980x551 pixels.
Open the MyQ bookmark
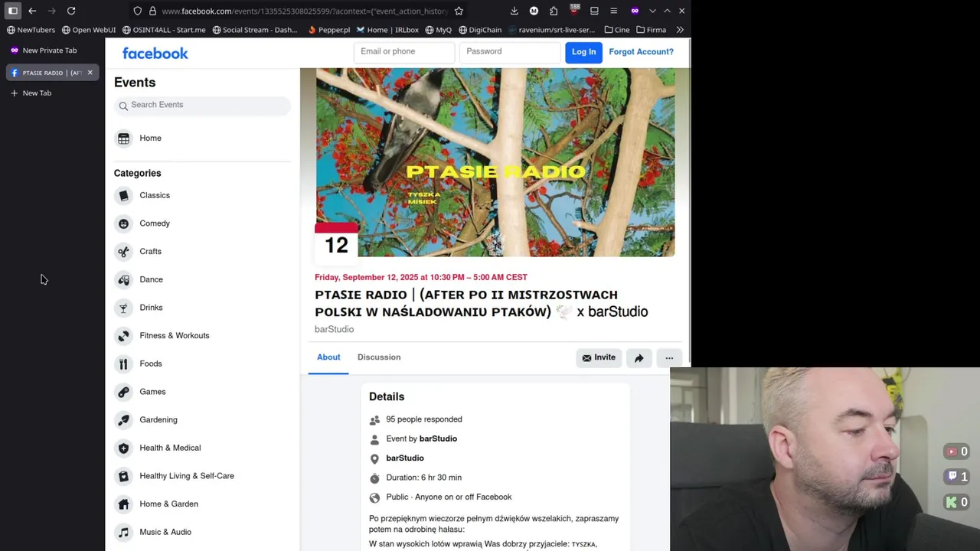[438, 30]
